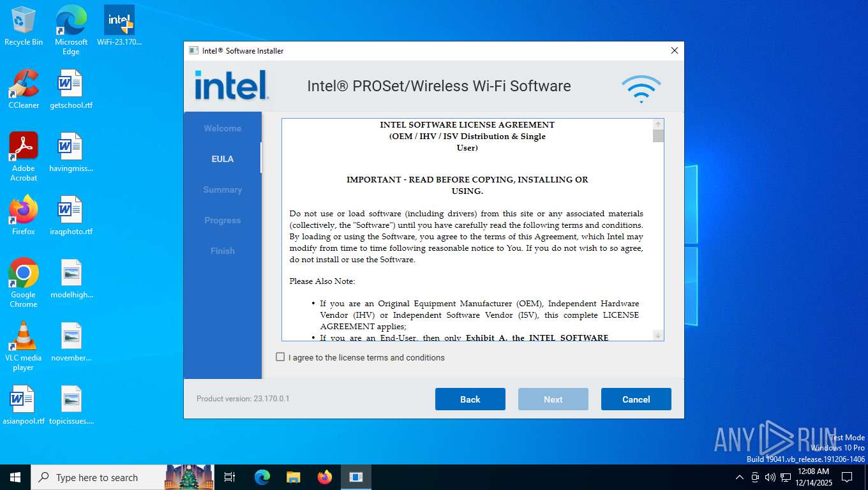Switch to the Intel installer taskbar button

356,477
